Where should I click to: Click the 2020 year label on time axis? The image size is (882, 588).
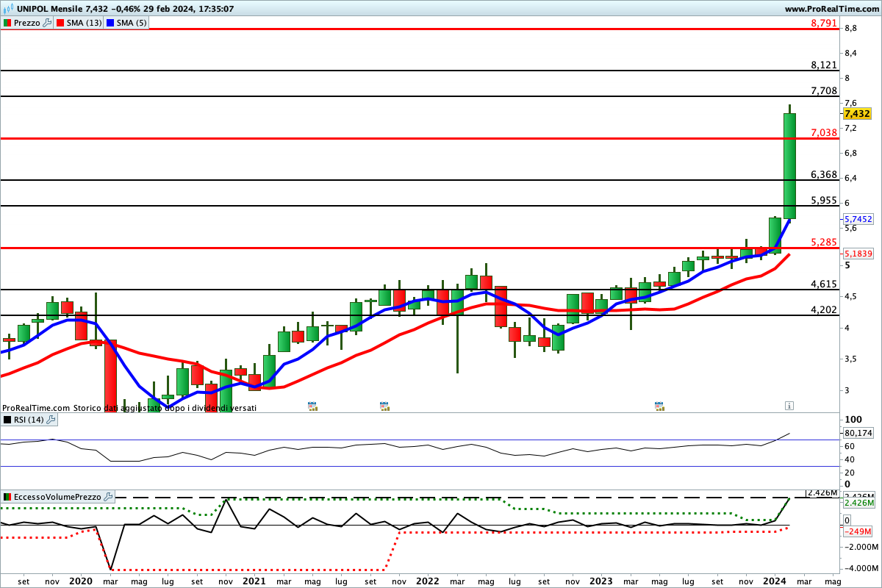click(80, 581)
